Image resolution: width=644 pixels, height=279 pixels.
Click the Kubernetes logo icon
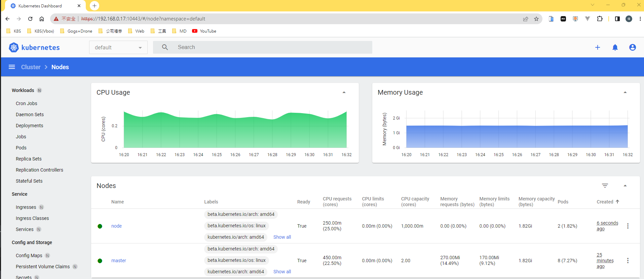pyautogui.click(x=13, y=47)
